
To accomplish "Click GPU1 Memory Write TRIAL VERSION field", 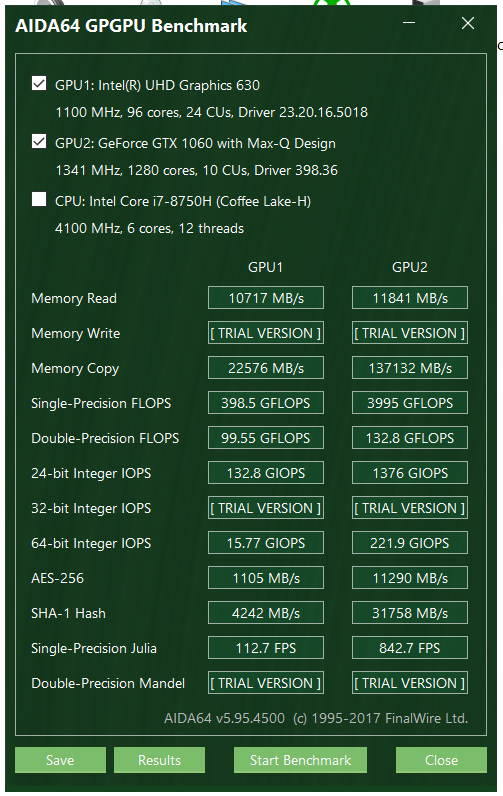I will (266, 333).
